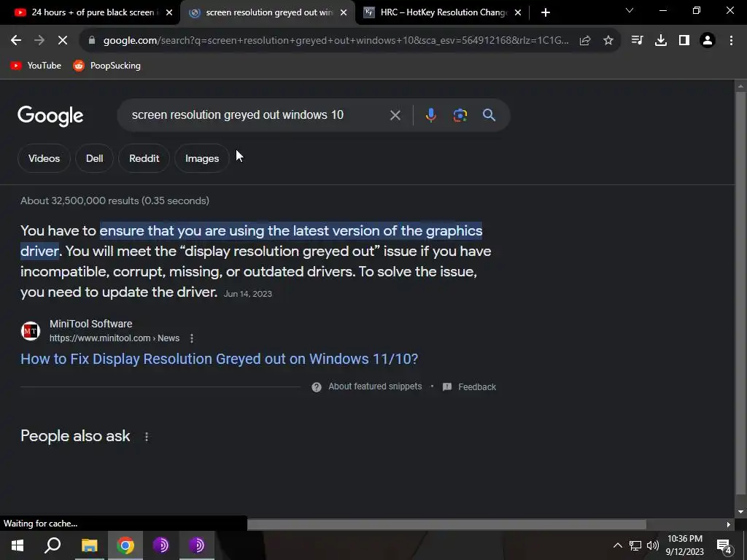
Task: Bookmark this page with the star icon
Action: (608, 41)
